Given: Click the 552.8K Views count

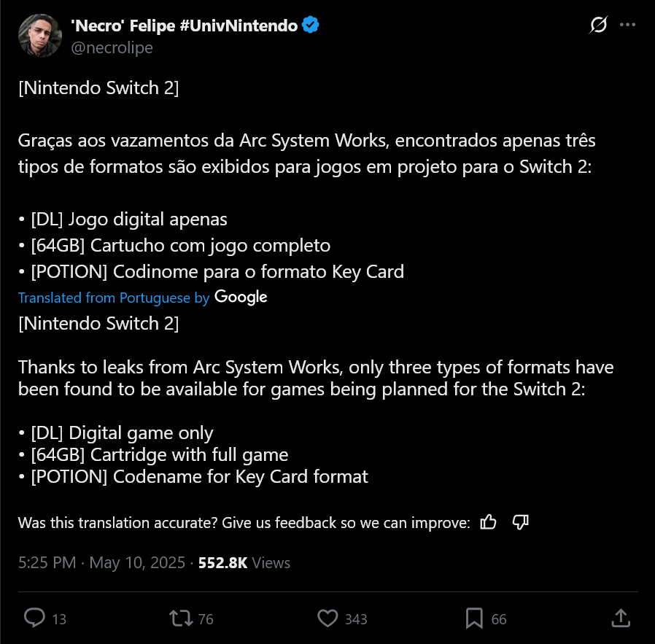Looking at the screenshot, I should pyautogui.click(x=244, y=562).
